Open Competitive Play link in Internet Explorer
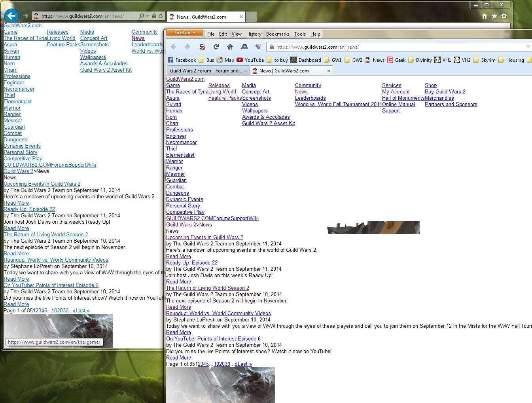This screenshot has height=403, width=532. coord(23,159)
